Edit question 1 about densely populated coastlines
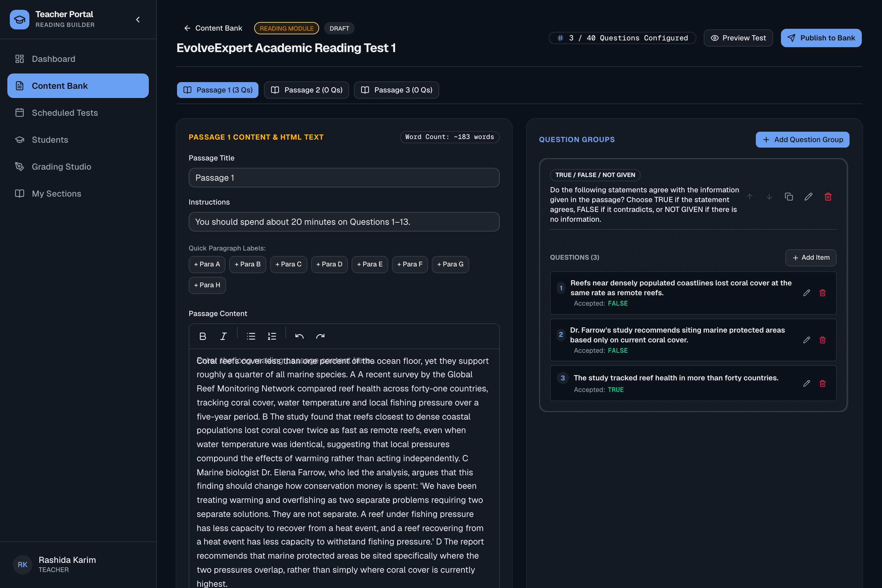Image resolution: width=882 pixels, height=588 pixels. point(807,293)
